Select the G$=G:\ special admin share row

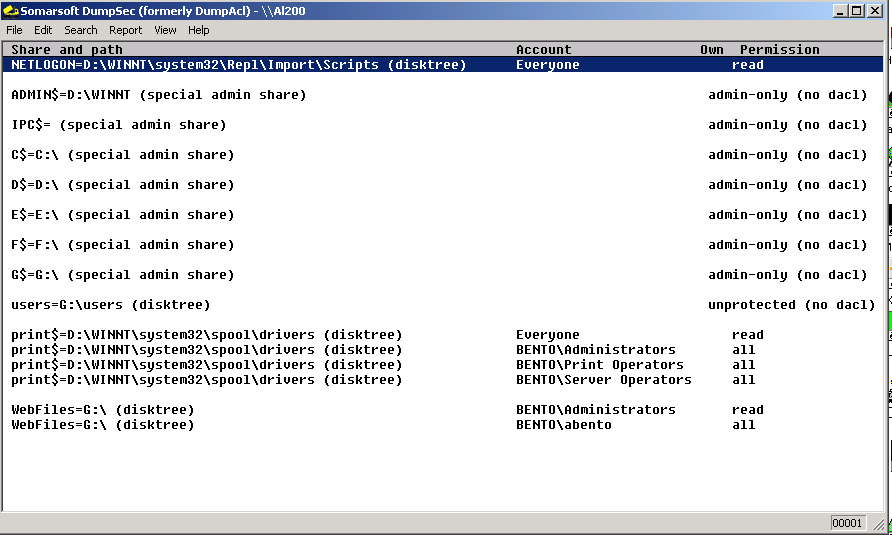pos(443,275)
